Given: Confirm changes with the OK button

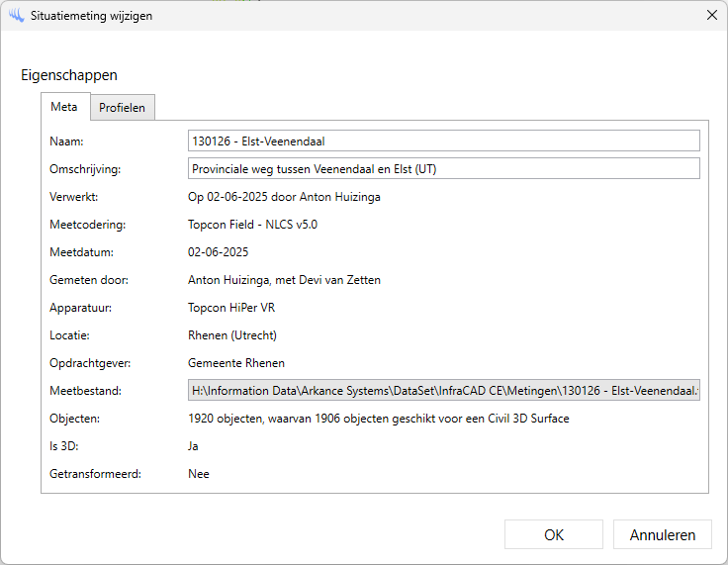Looking at the screenshot, I should pyautogui.click(x=553, y=534).
